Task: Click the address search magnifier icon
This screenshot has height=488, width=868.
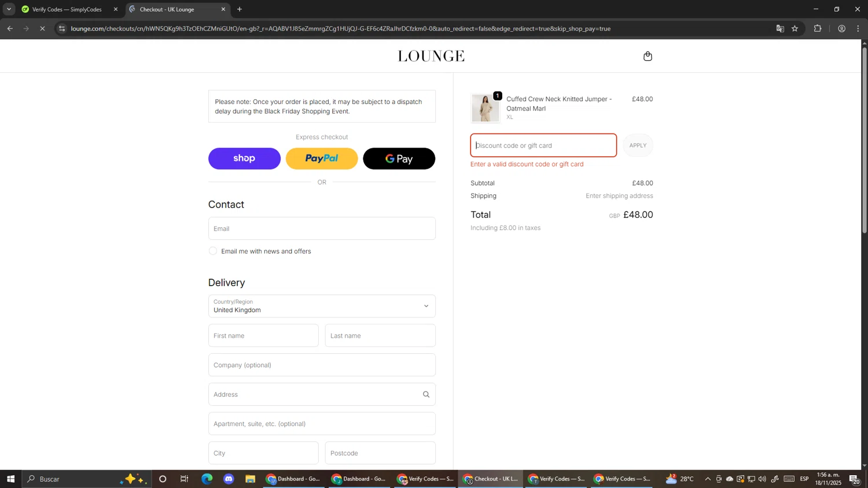Action: pos(426,394)
